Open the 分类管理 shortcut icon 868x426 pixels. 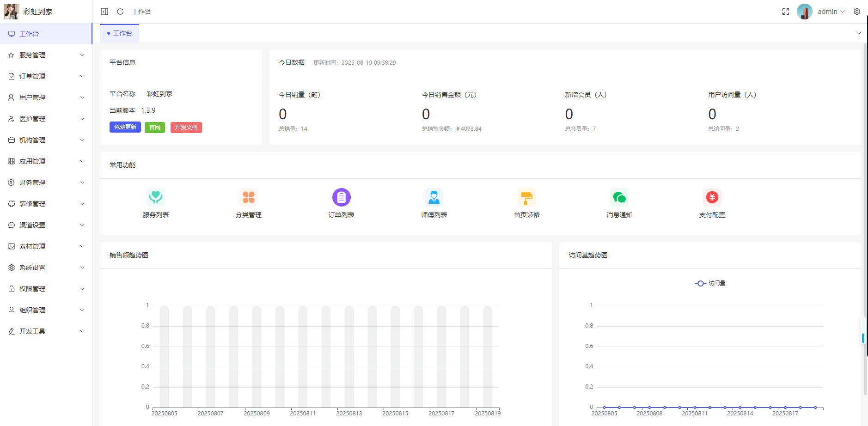coord(249,197)
